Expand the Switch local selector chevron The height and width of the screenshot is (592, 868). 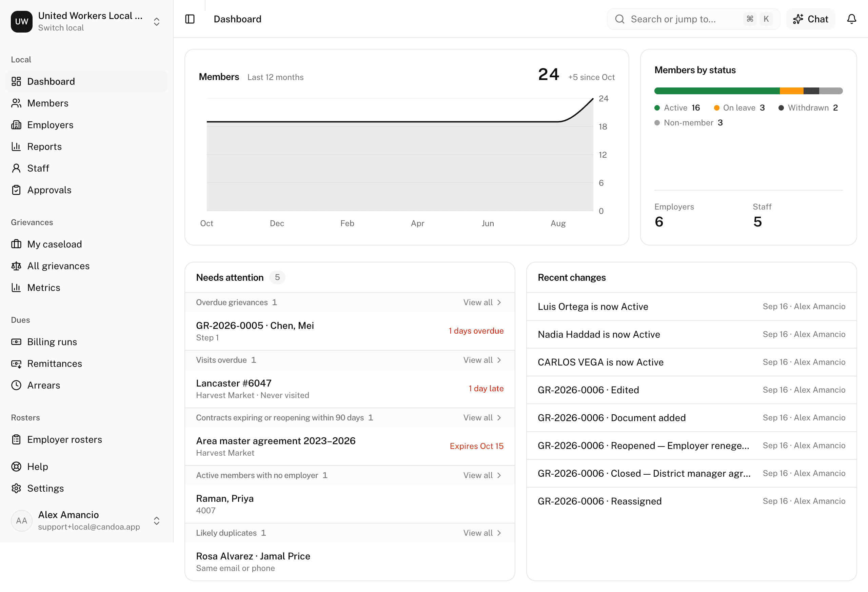point(157,21)
